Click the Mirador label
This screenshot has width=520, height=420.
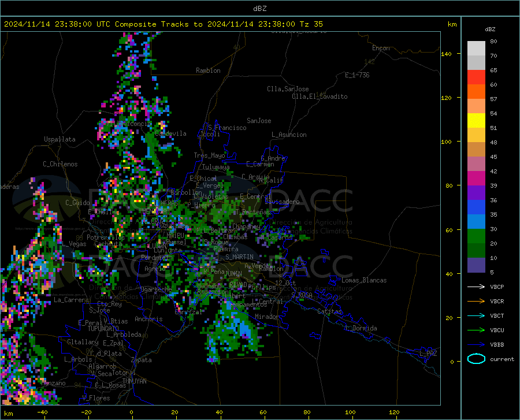pyautogui.click(x=266, y=317)
